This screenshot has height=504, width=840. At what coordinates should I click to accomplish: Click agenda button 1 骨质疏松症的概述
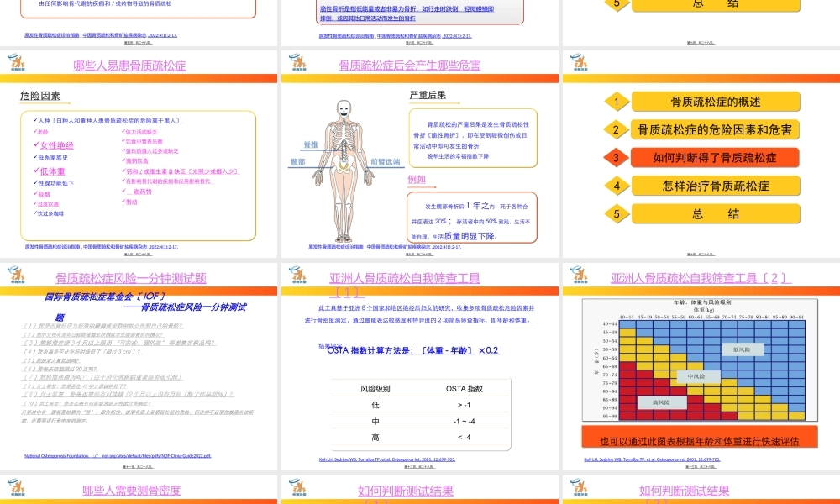[x=714, y=101]
